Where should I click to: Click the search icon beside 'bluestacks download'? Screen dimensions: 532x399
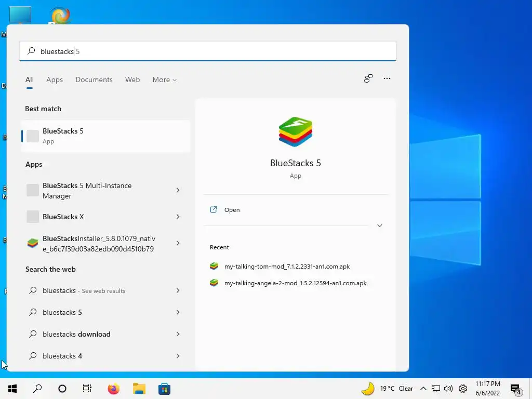[33, 334]
